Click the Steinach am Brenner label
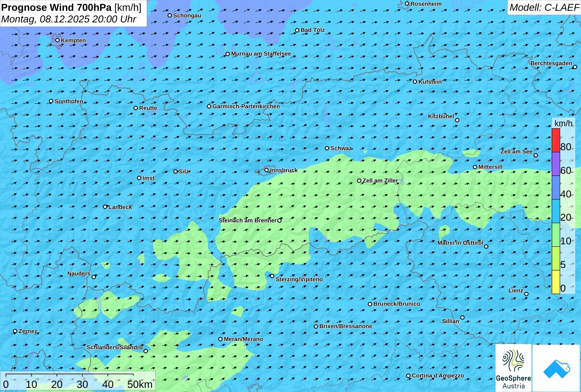 tap(247, 220)
